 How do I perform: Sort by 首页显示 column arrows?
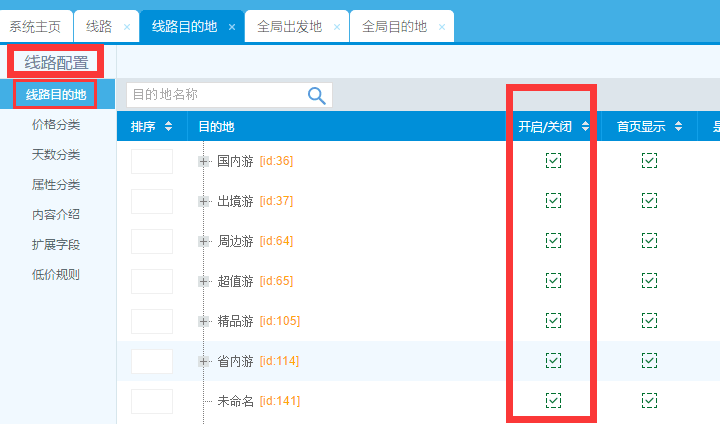pos(678,127)
